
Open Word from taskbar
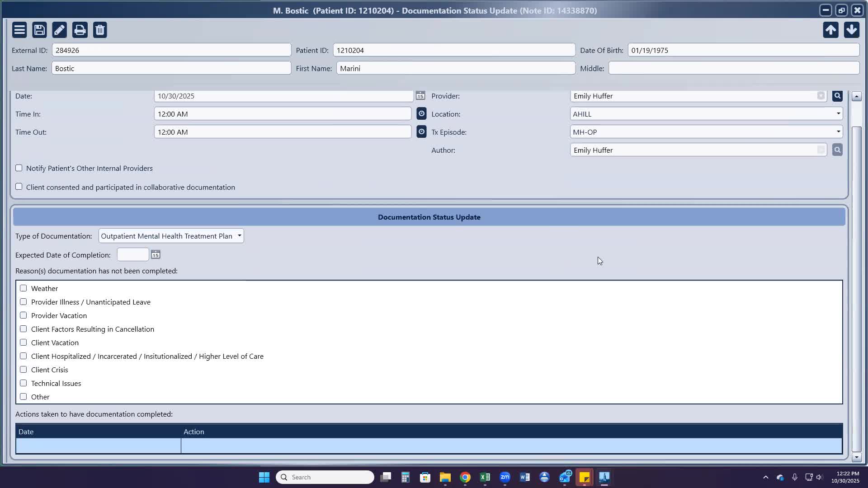pyautogui.click(x=525, y=477)
